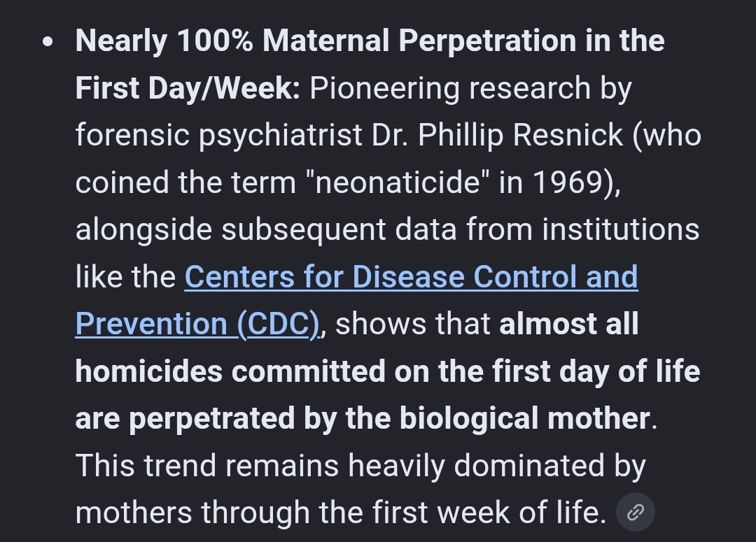Click the phrase "alongside subsequent data"

266,229
